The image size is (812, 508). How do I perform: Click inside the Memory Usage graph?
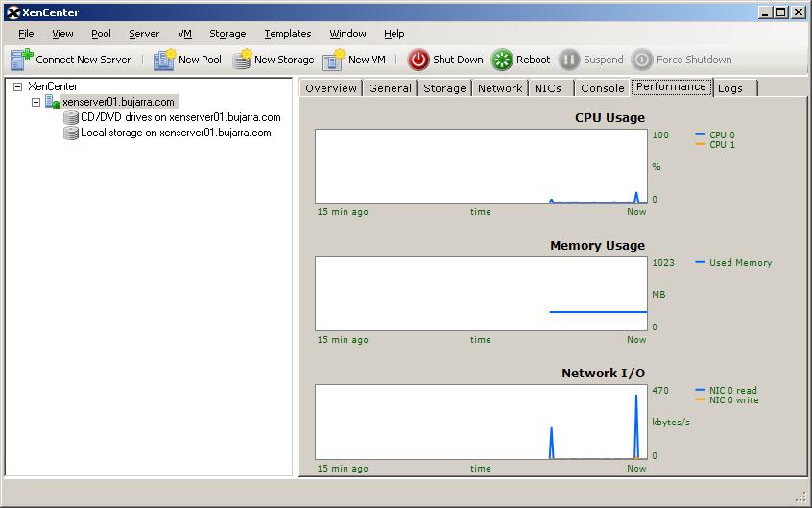click(481, 294)
